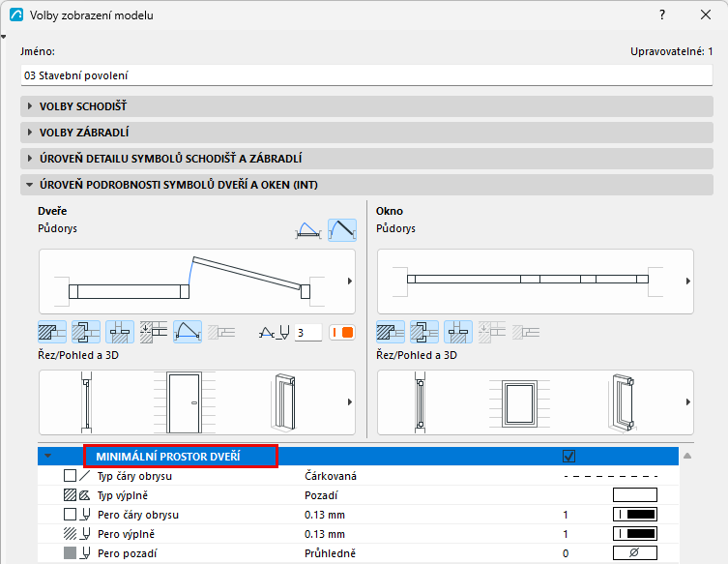
Task: Click 0.13 mm on the Pero čáry obrysu row
Action: pyautogui.click(x=325, y=515)
